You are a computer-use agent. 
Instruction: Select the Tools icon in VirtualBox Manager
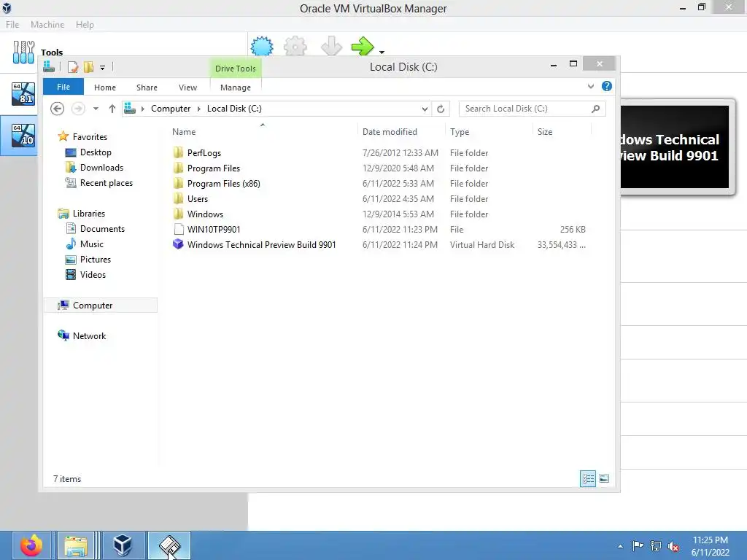pos(23,52)
